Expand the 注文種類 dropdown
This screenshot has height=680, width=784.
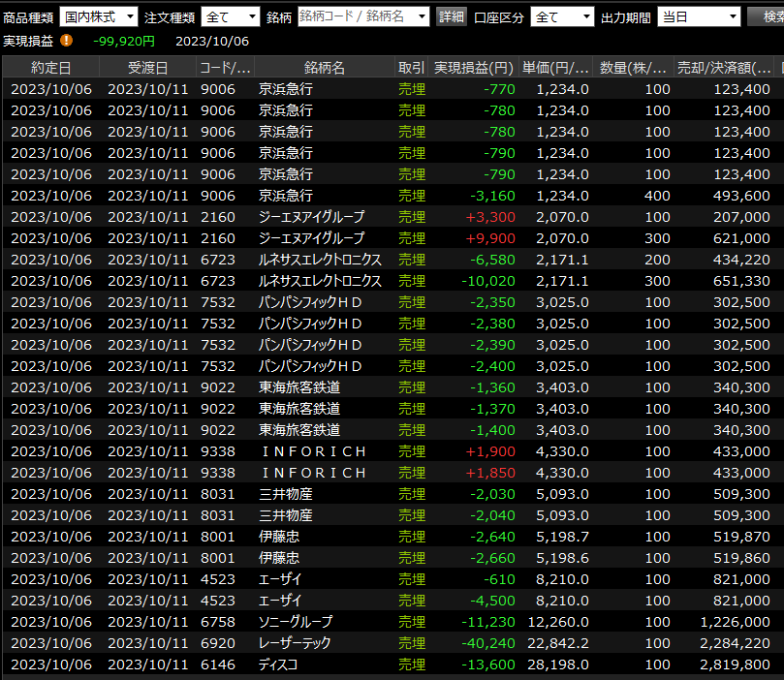click(x=230, y=16)
